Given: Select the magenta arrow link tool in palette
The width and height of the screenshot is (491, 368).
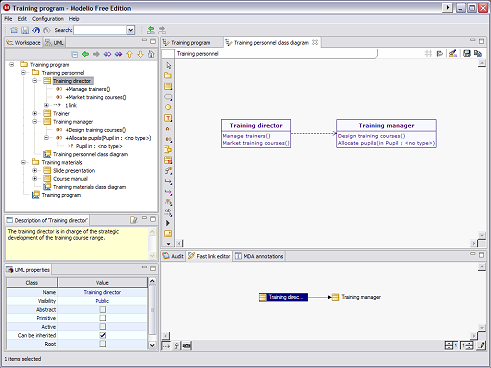Looking at the screenshot, I should 168,192.
